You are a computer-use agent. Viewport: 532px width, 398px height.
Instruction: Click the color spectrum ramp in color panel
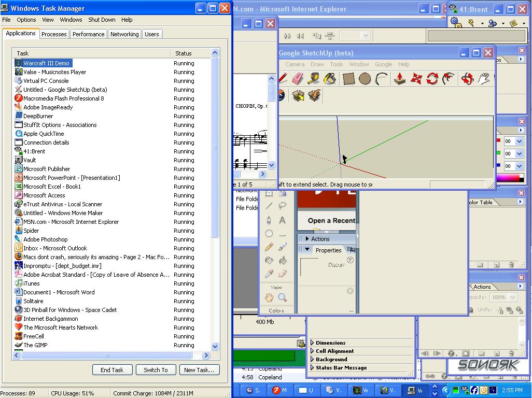point(508,178)
